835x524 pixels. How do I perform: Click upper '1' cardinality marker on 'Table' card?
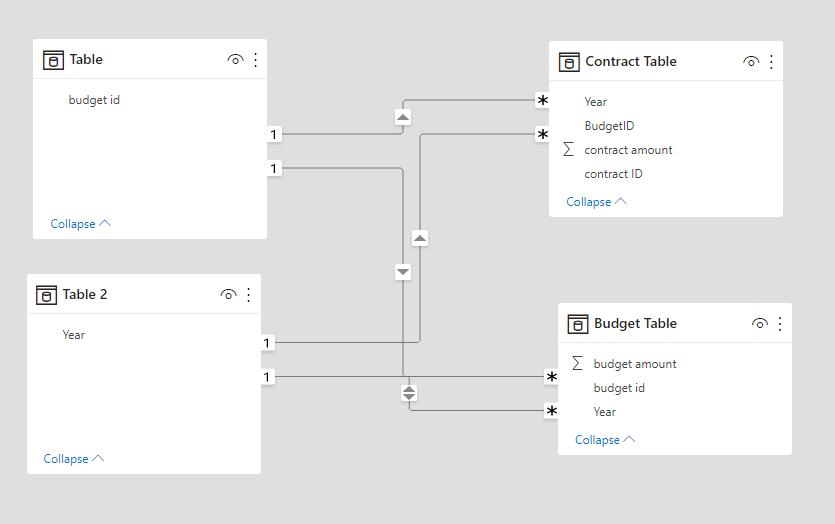pyautogui.click(x=274, y=134)
